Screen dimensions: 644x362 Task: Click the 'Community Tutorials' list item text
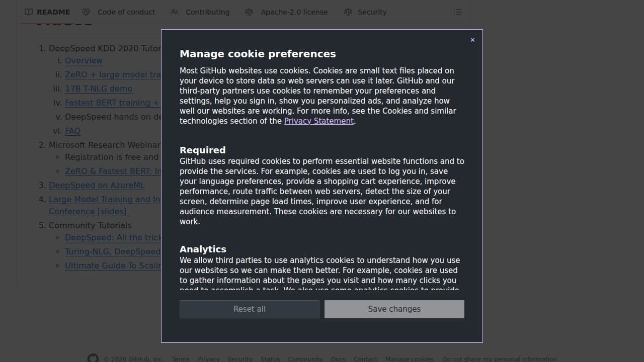pyautogui.click(x=90, y=226)
